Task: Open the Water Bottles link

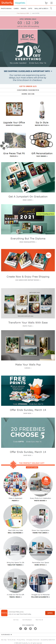Action: (42, 125)
